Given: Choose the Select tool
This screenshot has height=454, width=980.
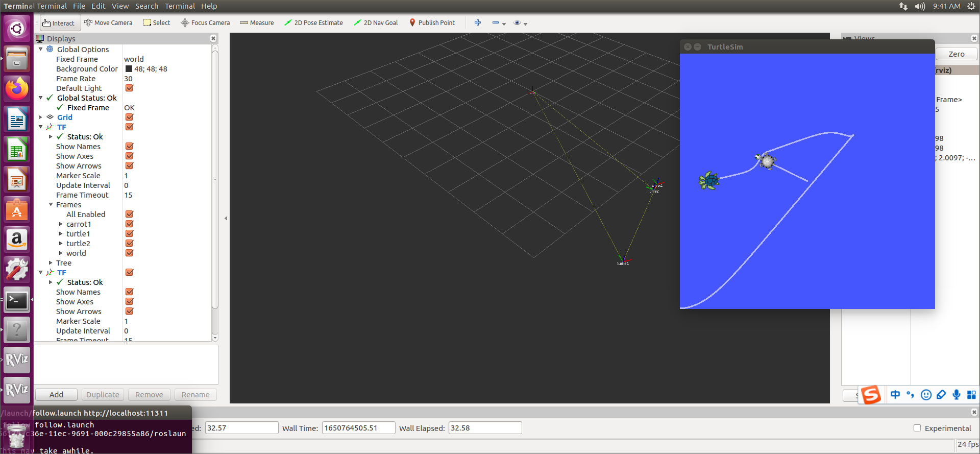Looking at the screenshot, I should click(x=157, y=23).
